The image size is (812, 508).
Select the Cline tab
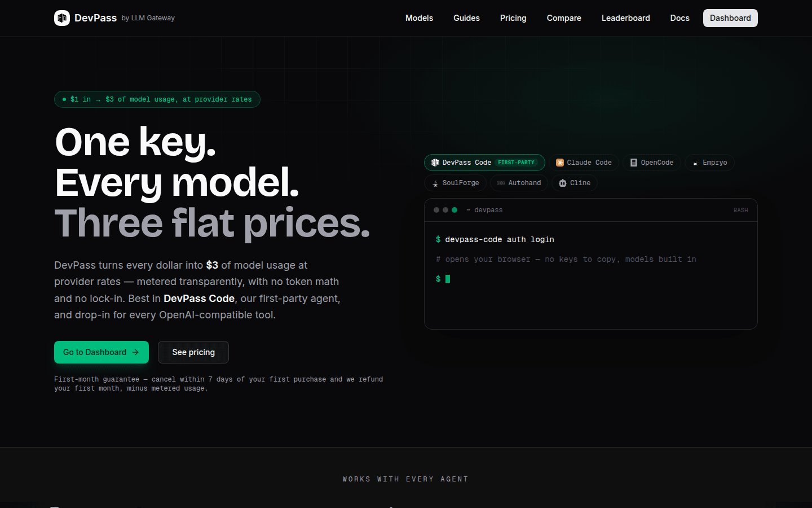(x=575, y=183)
